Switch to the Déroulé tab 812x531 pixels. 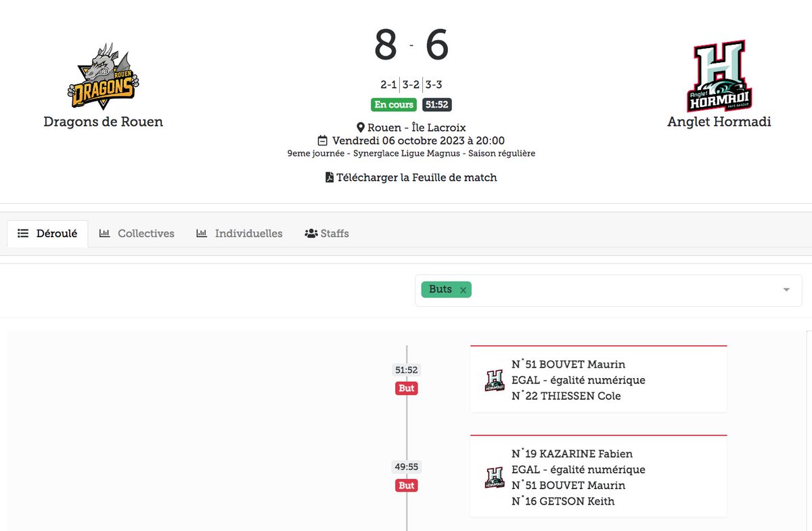click(x=47, y=233)
